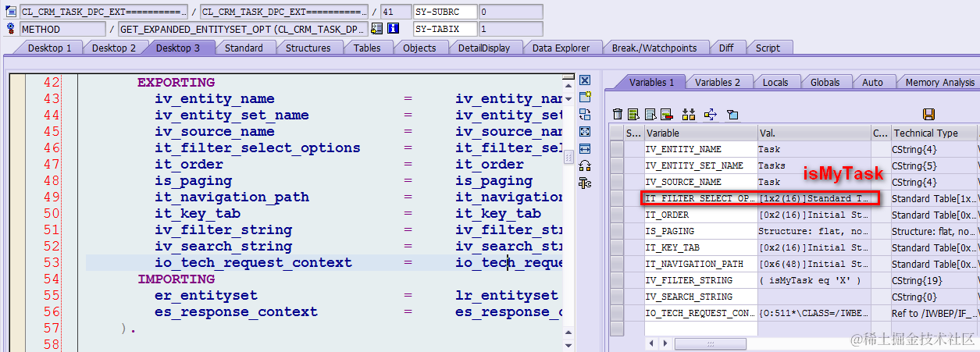Open the DetailDisplay tab

483,48
